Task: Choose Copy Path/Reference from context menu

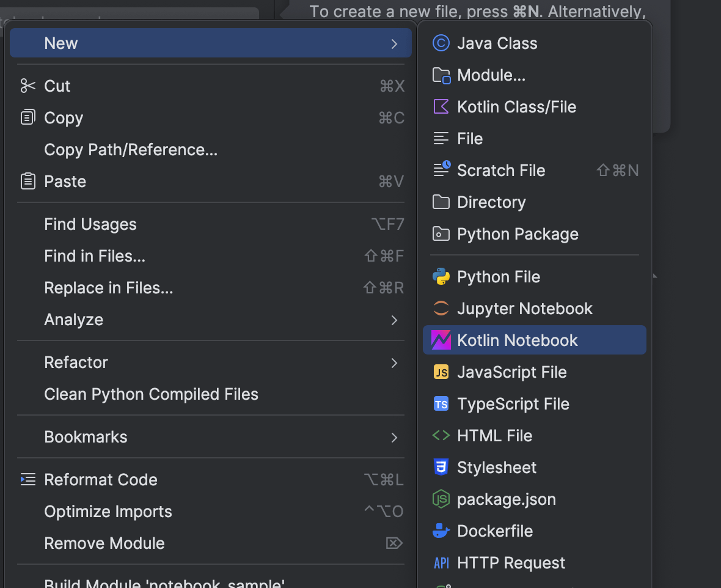Action: (211, 150)
